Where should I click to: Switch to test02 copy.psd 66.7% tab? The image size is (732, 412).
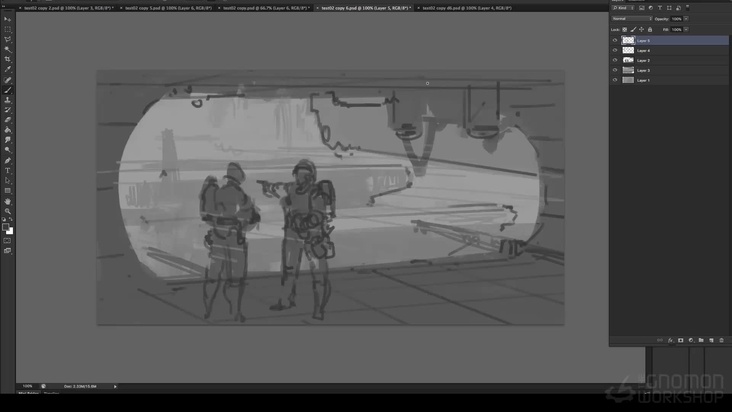coord(265,8)
